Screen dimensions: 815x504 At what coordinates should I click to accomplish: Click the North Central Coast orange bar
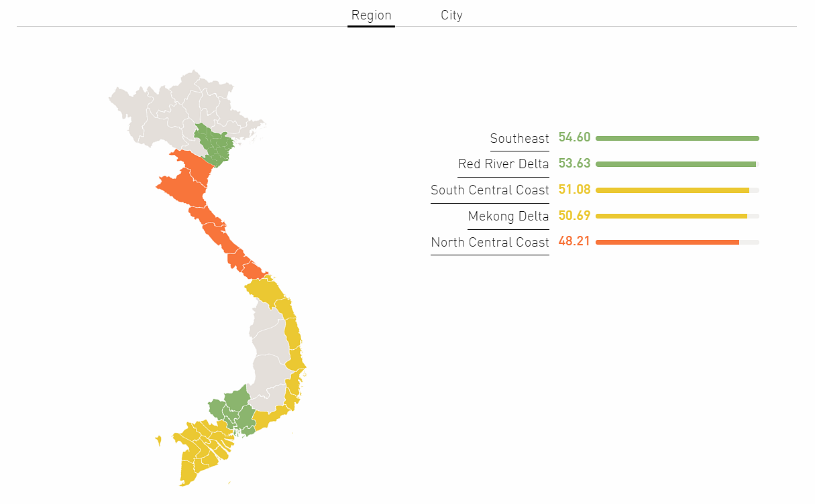(677, 243)
